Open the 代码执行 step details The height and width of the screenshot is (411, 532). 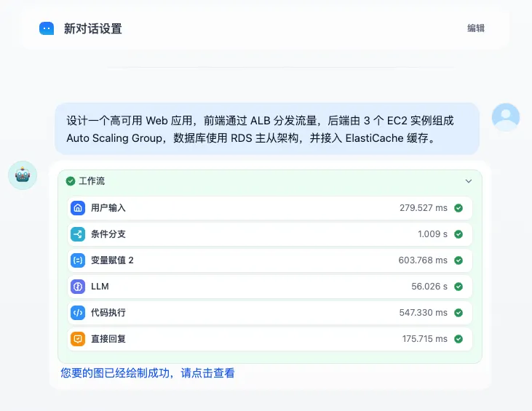point(269,313)
